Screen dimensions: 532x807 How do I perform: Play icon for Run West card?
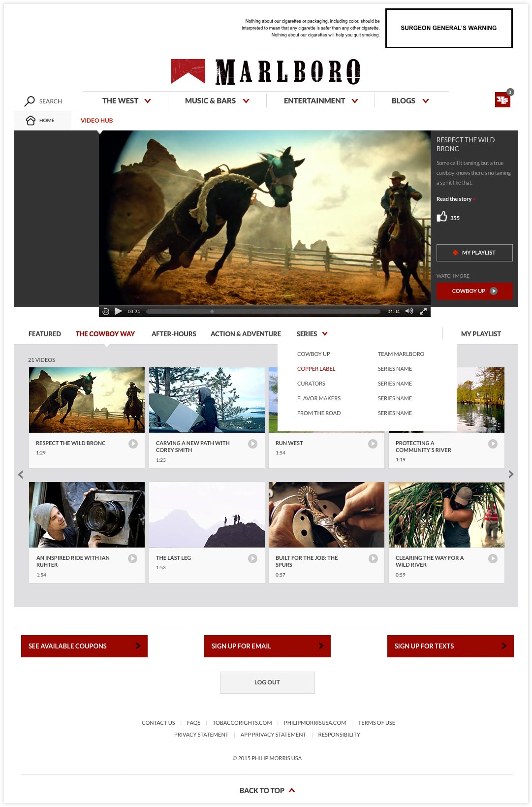point(373,444)
